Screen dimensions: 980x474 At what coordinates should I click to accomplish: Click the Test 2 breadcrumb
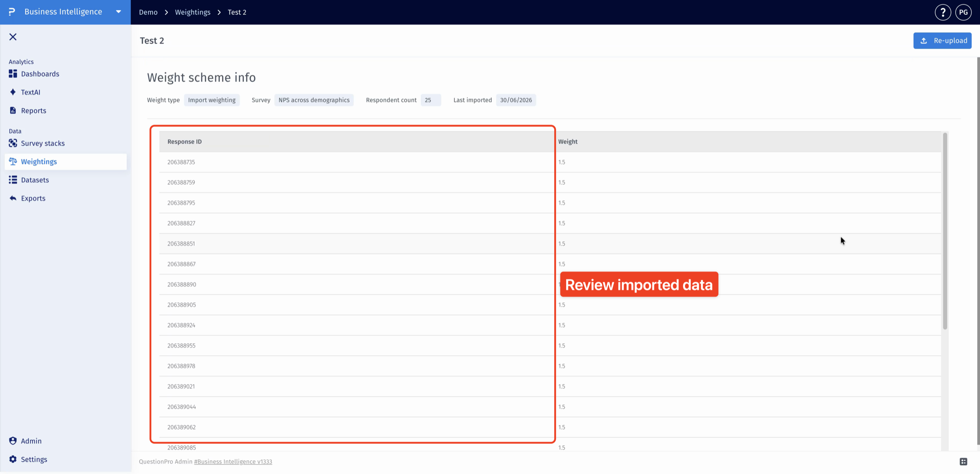[237, 12]
